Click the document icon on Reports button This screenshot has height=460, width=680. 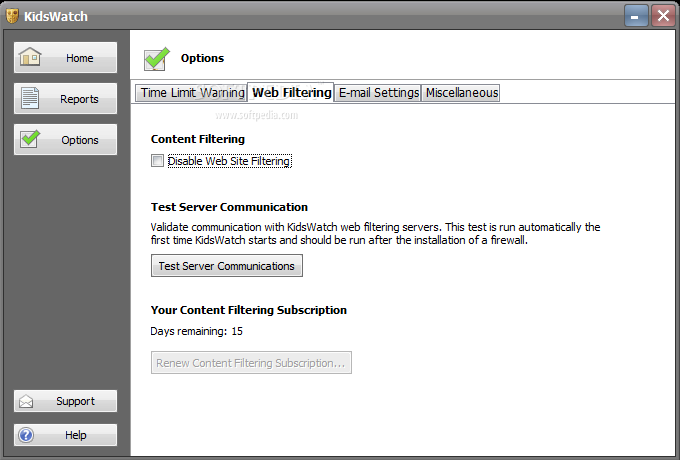click(x=30, y=98)
